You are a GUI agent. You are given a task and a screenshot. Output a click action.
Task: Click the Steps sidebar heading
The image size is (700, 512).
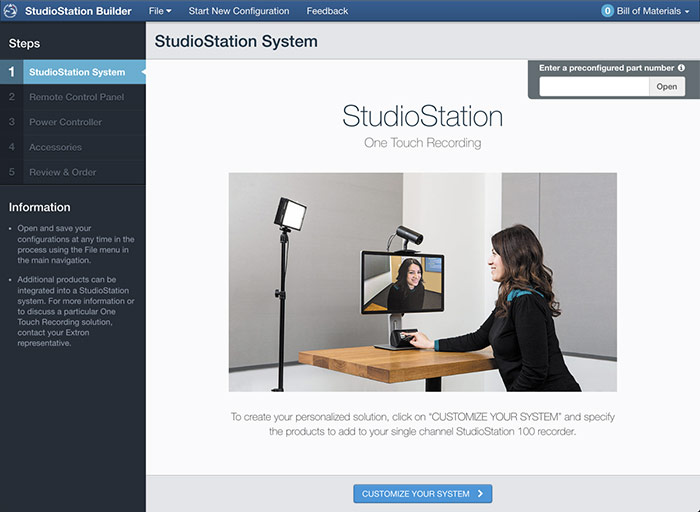25,43
